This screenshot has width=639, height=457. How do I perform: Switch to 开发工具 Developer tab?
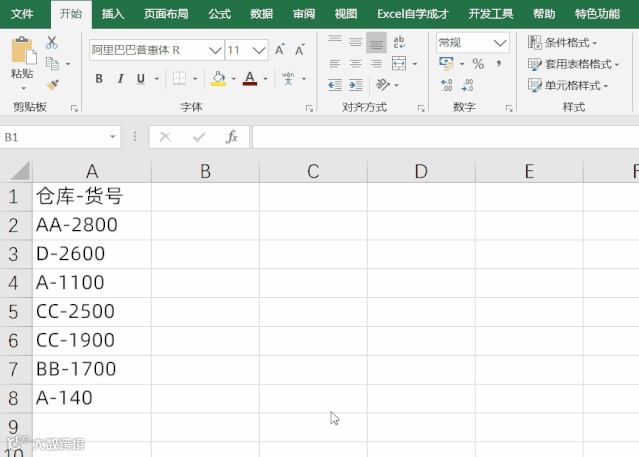(491, 14)
